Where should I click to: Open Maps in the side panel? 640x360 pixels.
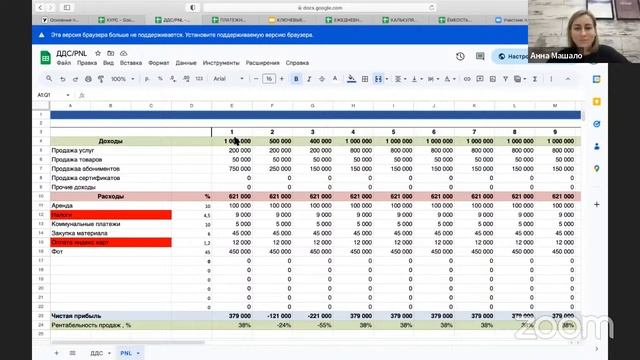click(597, 168)
